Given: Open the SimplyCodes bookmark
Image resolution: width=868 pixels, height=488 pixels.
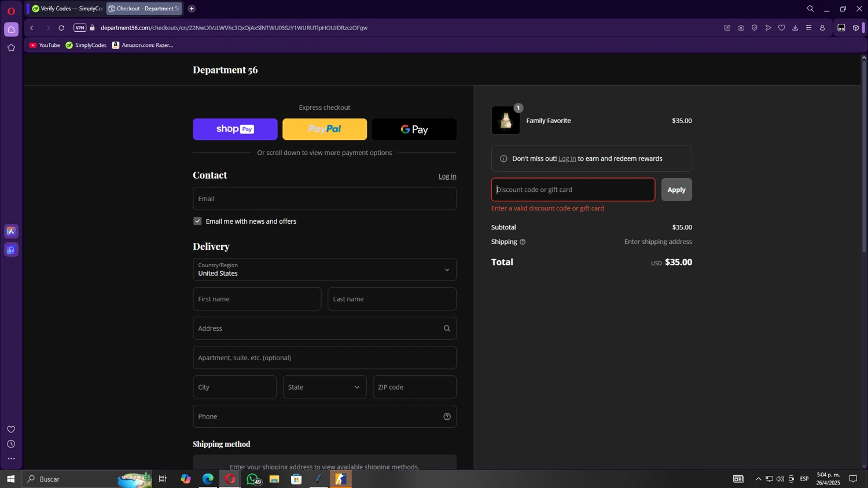Looking at the screenshot, I should [86, 45].
